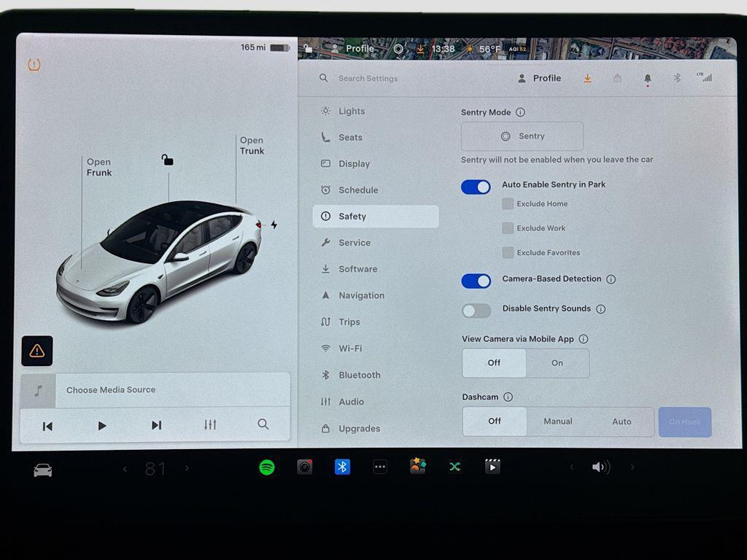
Task: Open the Spotify app in the dock
Action: (x=266, y=467)
